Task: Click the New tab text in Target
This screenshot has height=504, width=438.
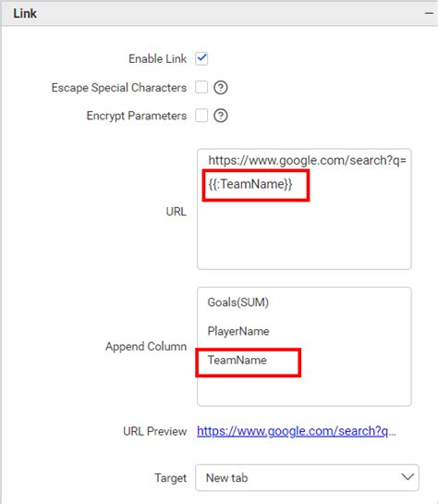Action: pyautogui.click(x=226, y=477)
